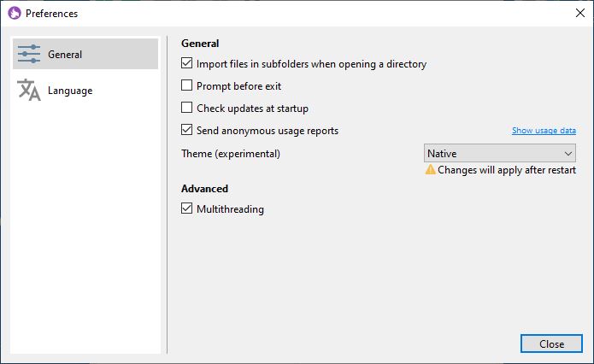Click the 'Changes will apply after restart' notice
594x364 pixels.
(x=507, y=170)
